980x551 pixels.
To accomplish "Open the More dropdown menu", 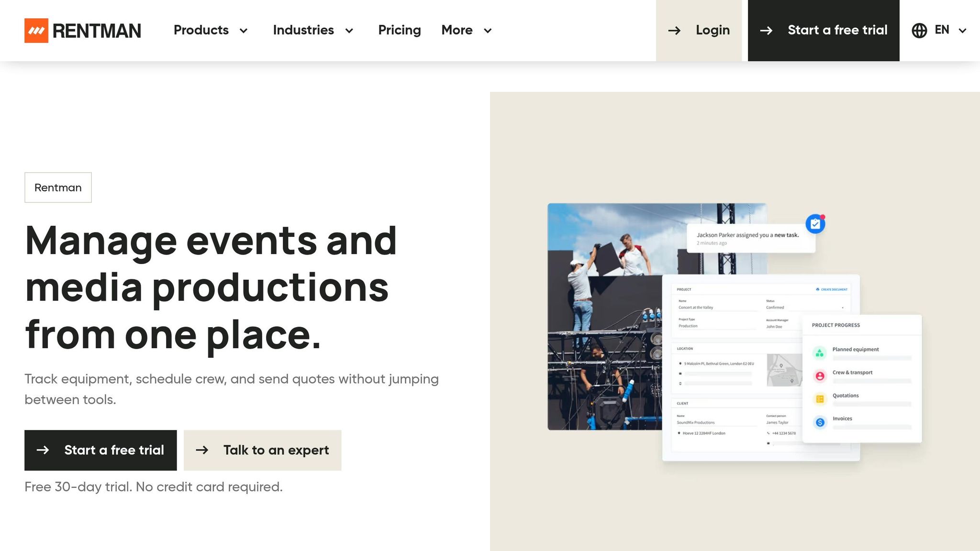I will [x=467, y=30].
